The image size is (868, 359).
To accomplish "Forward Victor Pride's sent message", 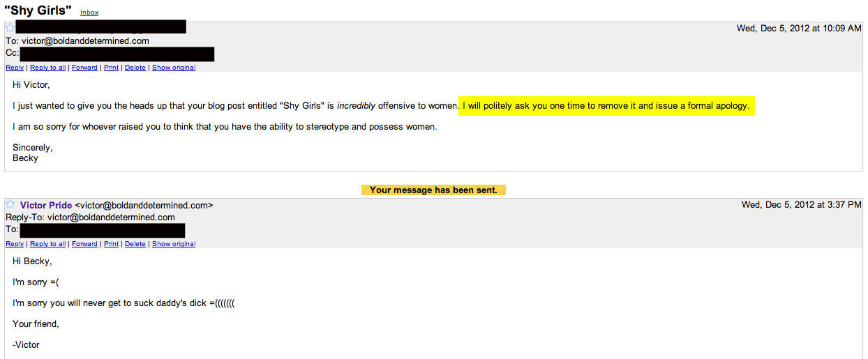I will point(84,244).
